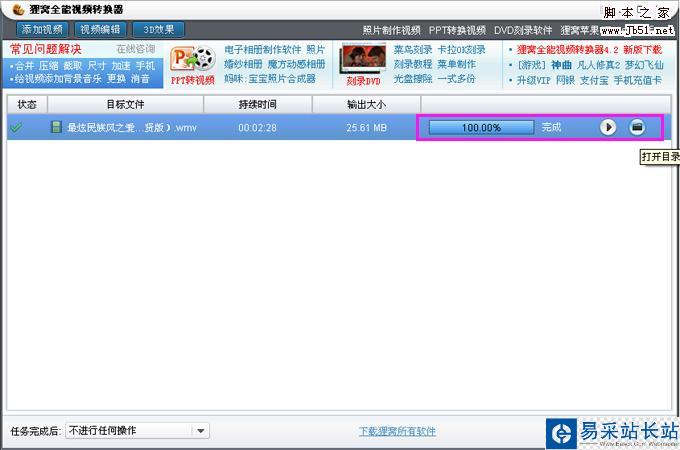The image size is (680, 450).
Task: Open the 凡人修真2 game link
Action: [598, 65]
